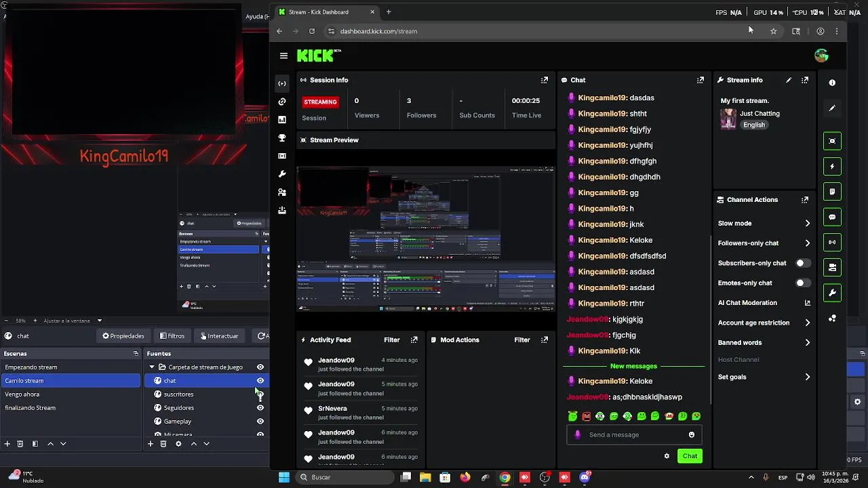Open the Kick profile avatar menu
The image size is (868, 488).
click(821, 56)
